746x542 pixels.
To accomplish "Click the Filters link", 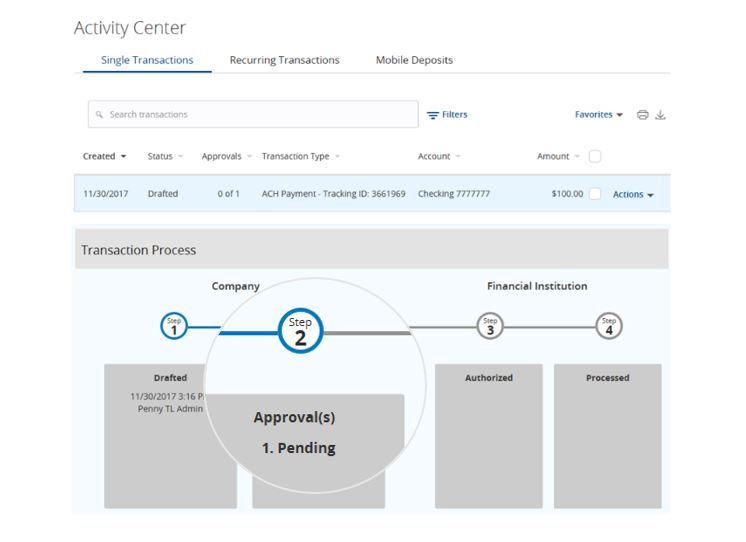I will tap(454, 115).
